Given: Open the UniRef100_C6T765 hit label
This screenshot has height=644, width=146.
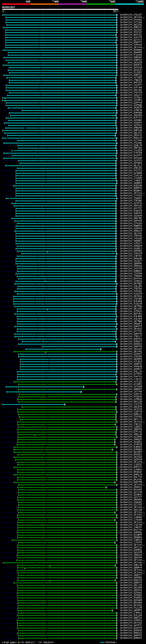Looking at the screenshot, I should 131,392.
